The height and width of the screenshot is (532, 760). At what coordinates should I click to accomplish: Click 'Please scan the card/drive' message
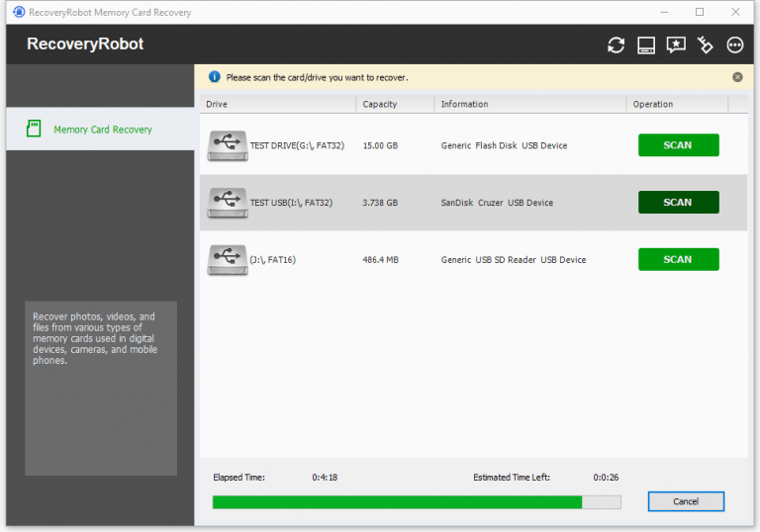coord(317,77)
